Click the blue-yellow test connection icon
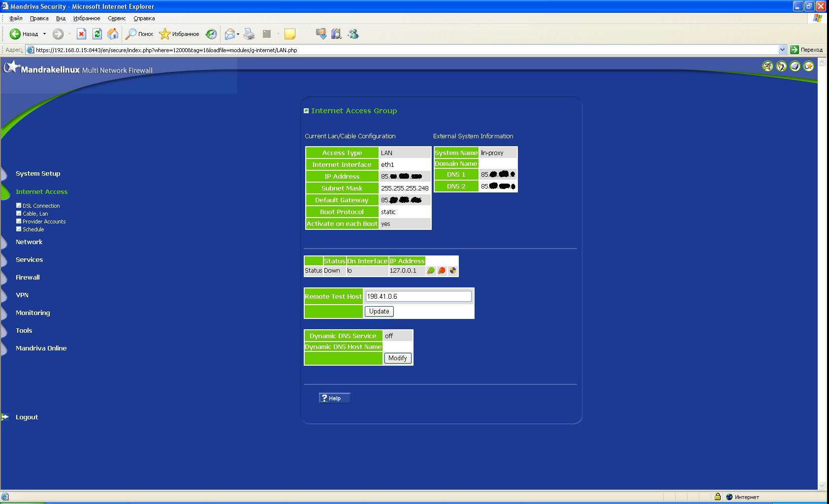This screenshot has width=829, height=504. pos(452,271)
